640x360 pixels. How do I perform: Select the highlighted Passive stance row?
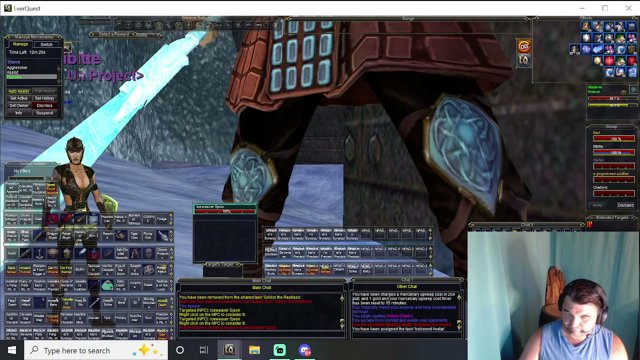point(32,76)
